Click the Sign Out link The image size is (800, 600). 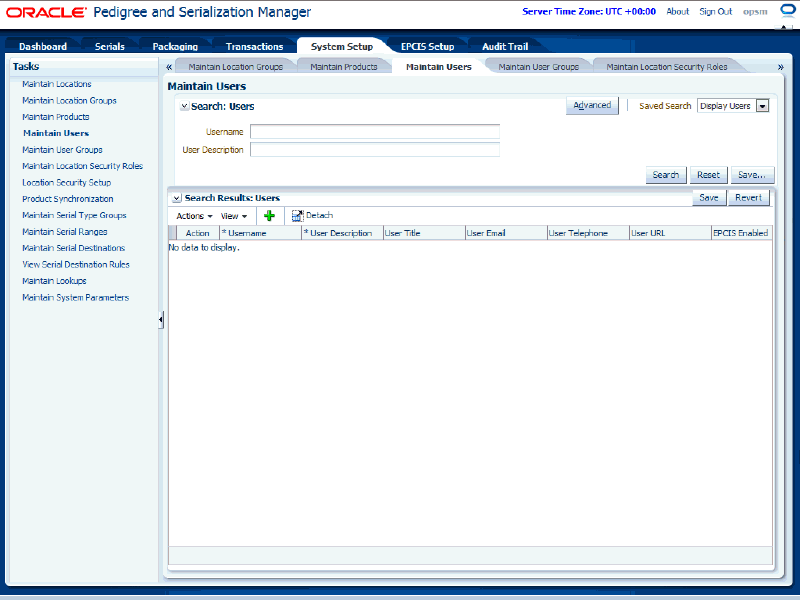715,12
